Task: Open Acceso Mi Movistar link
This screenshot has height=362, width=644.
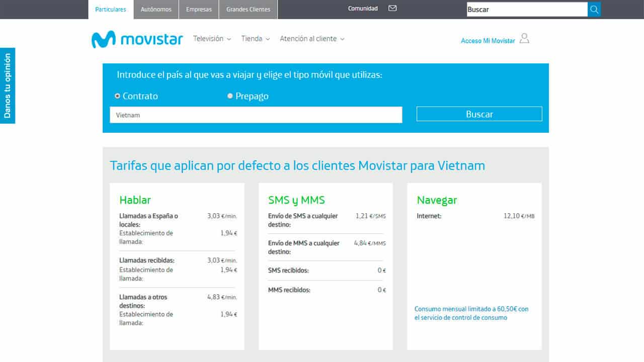Action: coord(488,41)
